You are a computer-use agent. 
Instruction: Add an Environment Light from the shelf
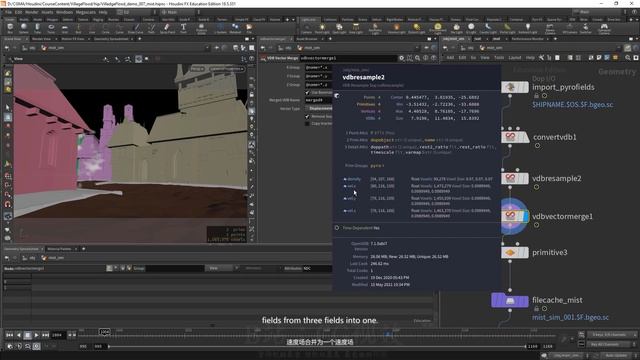click(438, 28)
